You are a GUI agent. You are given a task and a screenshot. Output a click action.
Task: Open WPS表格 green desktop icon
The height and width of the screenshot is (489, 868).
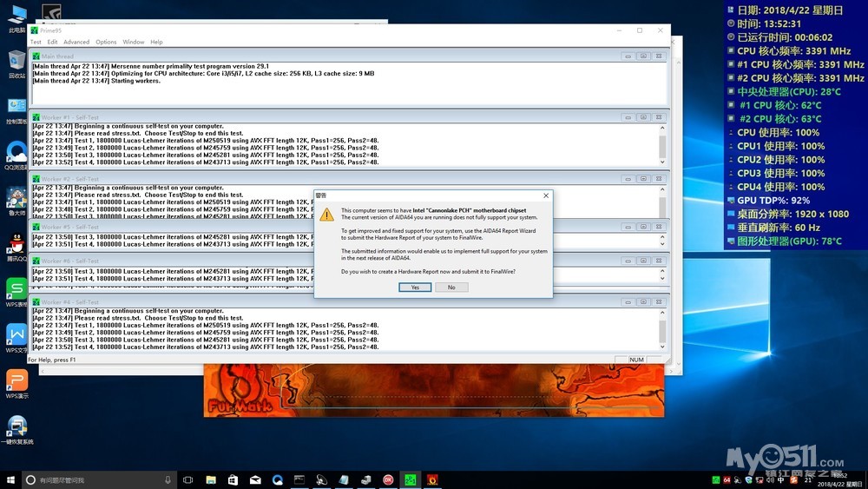point(16,293)
